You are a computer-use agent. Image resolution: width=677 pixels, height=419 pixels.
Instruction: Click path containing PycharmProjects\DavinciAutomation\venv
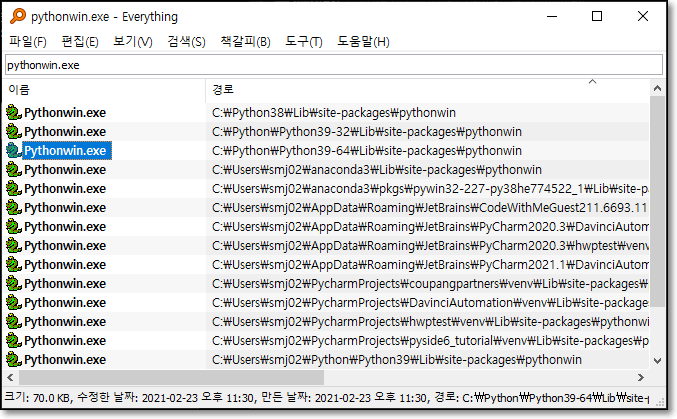click(x=430, y=303)
